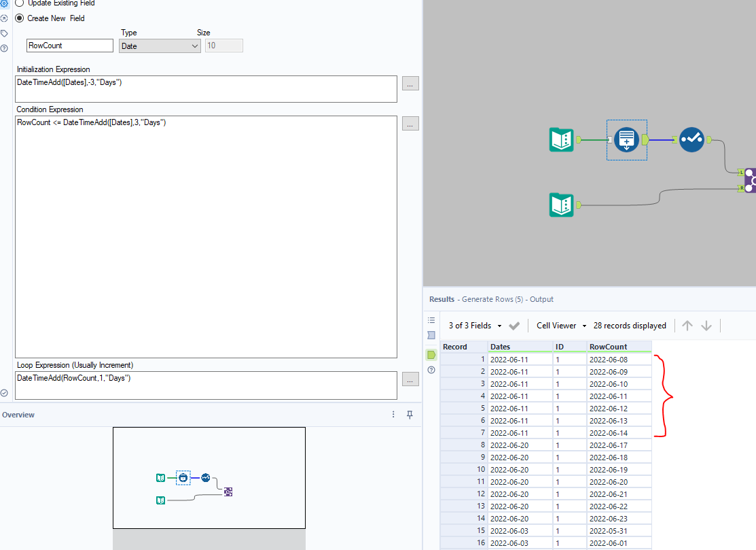
Task: Switch Results to metadata list view
Action: click(x=431, y=320)
